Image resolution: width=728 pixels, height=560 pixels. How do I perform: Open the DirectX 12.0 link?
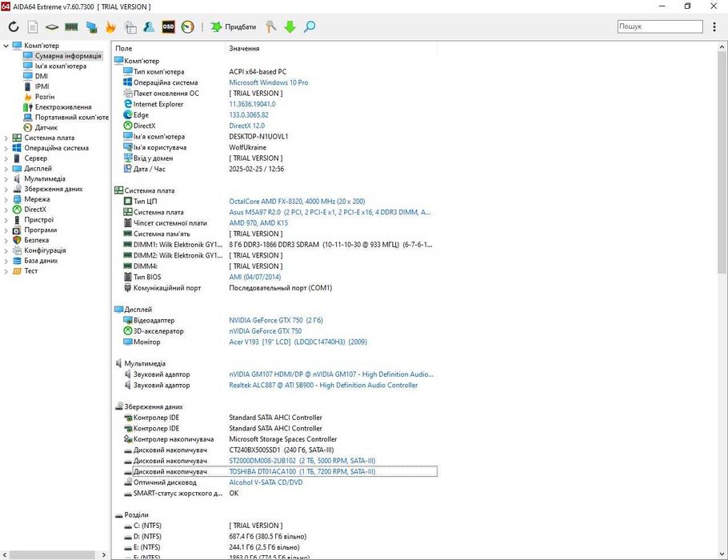click(246, 126)
